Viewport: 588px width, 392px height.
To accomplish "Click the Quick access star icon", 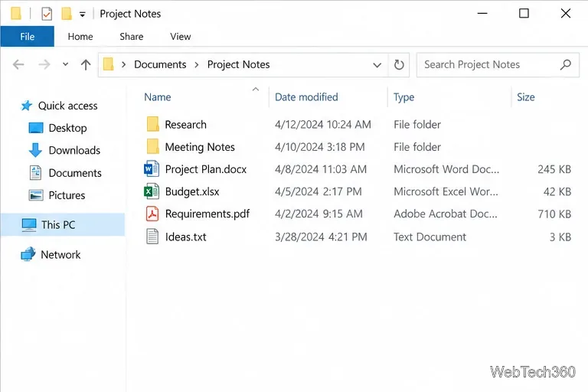I will (x=26, y=106).
